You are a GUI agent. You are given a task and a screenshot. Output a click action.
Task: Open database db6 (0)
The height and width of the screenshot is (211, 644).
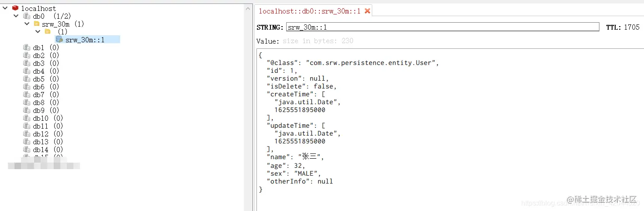(46, 87)
